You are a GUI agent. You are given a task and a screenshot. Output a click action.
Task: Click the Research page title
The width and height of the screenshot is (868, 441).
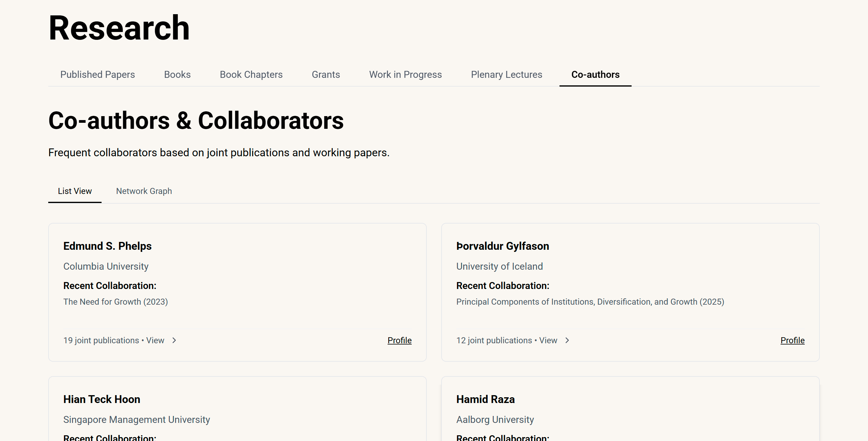(x=119, y=28)
